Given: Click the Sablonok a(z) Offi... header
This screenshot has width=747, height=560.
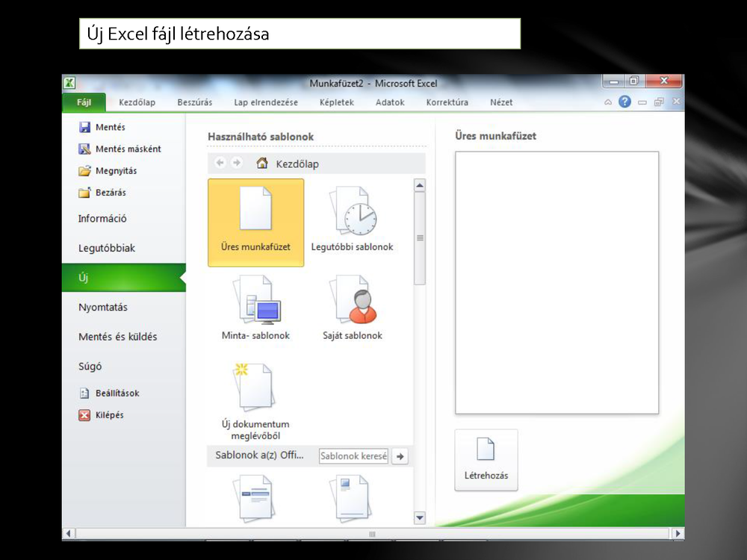Looking at the screenshot, I should coord(260,455).
